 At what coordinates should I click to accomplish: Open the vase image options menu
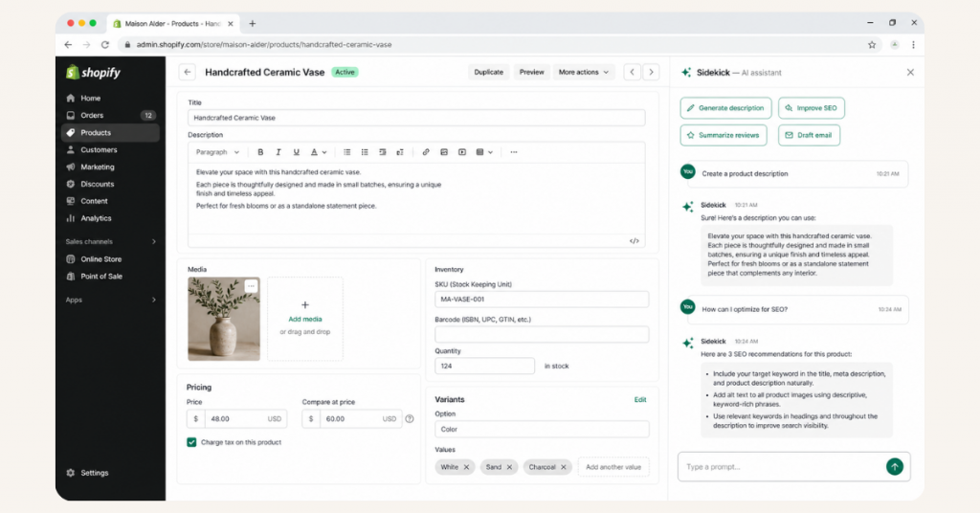pos(251,285)
